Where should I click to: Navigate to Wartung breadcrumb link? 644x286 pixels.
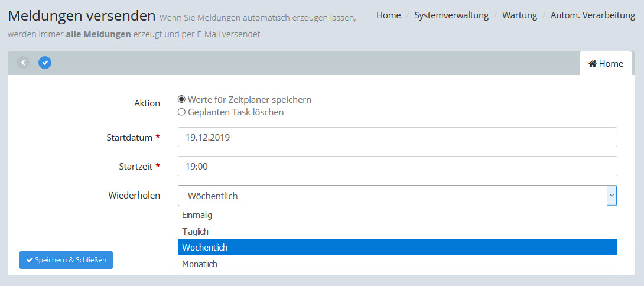pyautogui.click(x=519, y=15)
